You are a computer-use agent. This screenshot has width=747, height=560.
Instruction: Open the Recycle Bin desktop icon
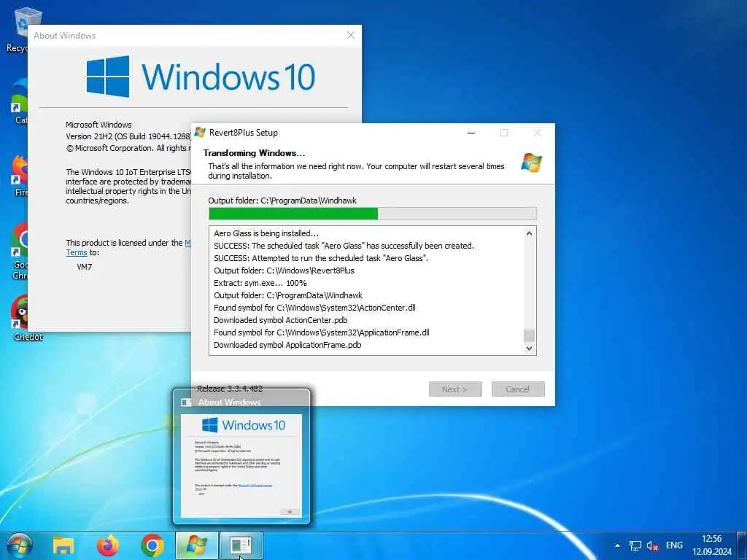19,28
